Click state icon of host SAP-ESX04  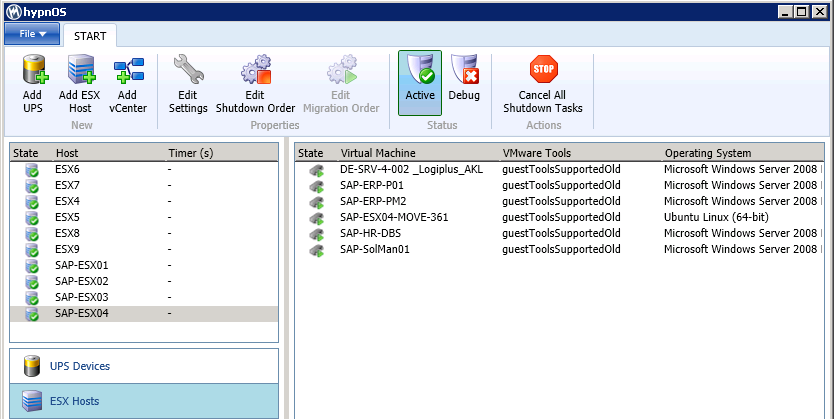pos(32,314)
